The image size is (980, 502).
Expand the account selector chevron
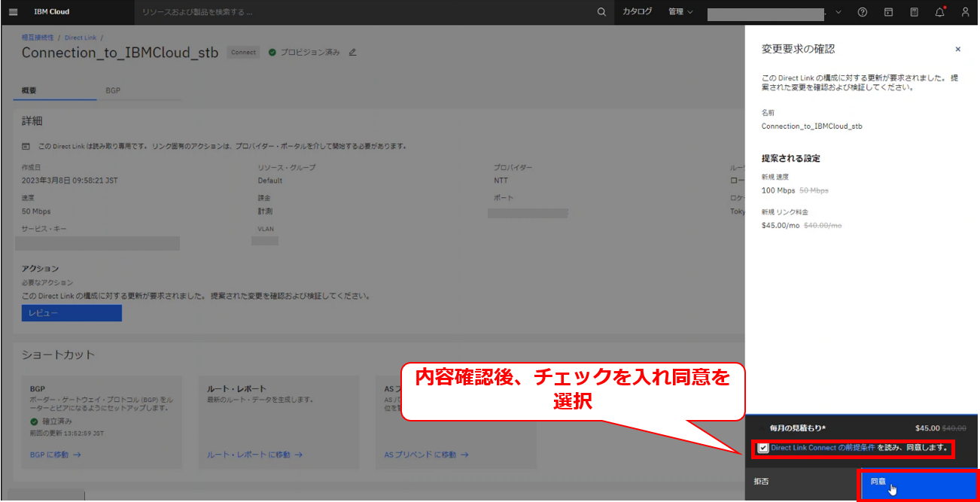click(x=838, y=12)
